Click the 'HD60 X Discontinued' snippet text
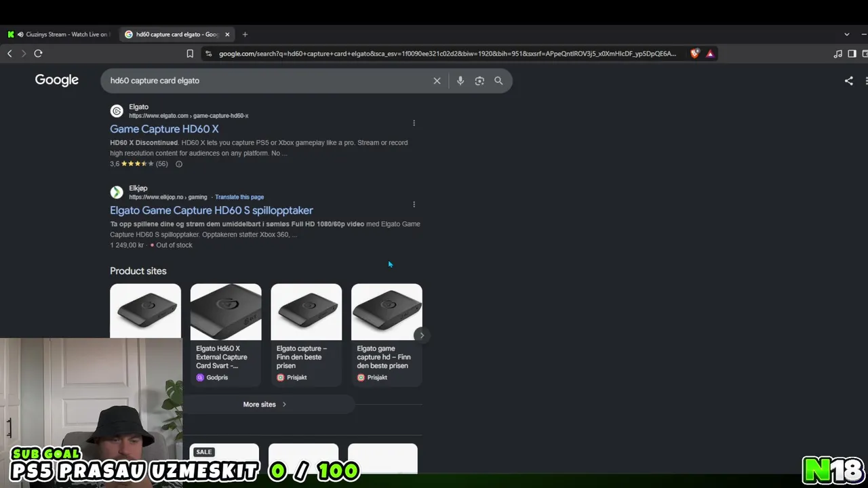 (144, 143)
